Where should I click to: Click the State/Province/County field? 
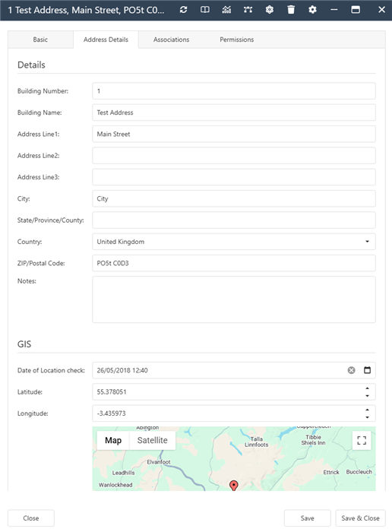(234, 220)
